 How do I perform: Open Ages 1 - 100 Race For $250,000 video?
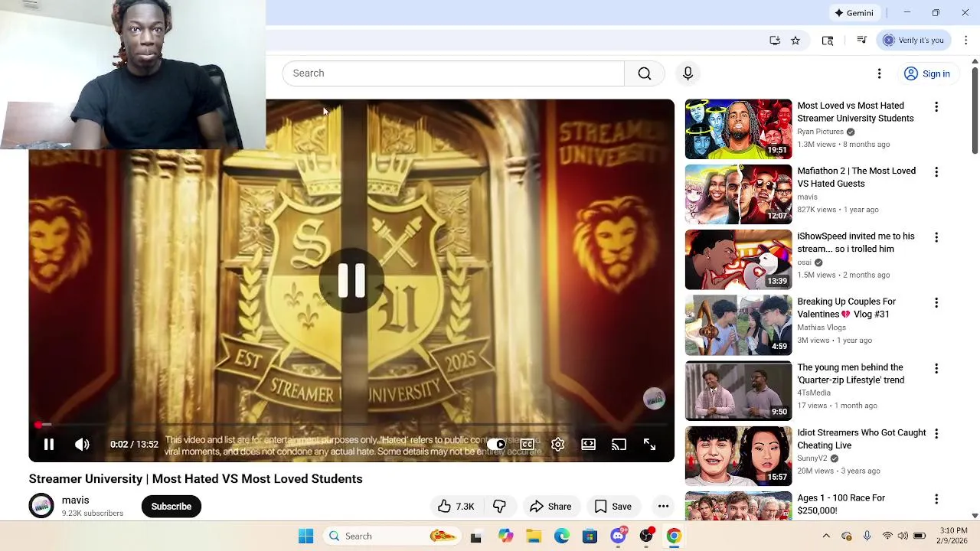841,504
